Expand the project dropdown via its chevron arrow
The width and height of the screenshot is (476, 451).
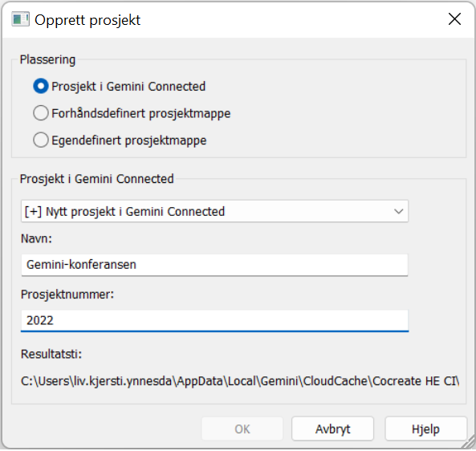pyautogui.click(x=398, y=211)
